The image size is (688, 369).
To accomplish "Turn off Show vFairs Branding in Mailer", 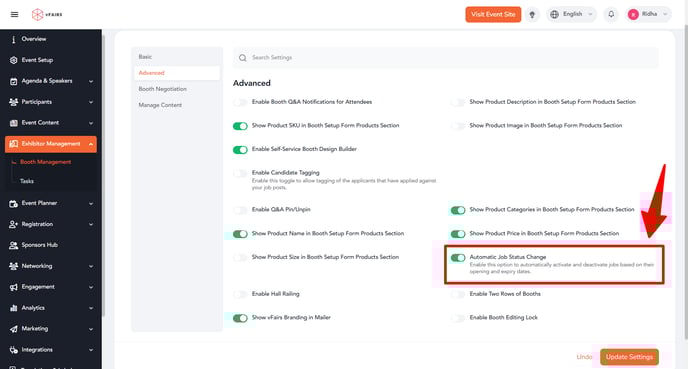I will click(x=240, y=318).
